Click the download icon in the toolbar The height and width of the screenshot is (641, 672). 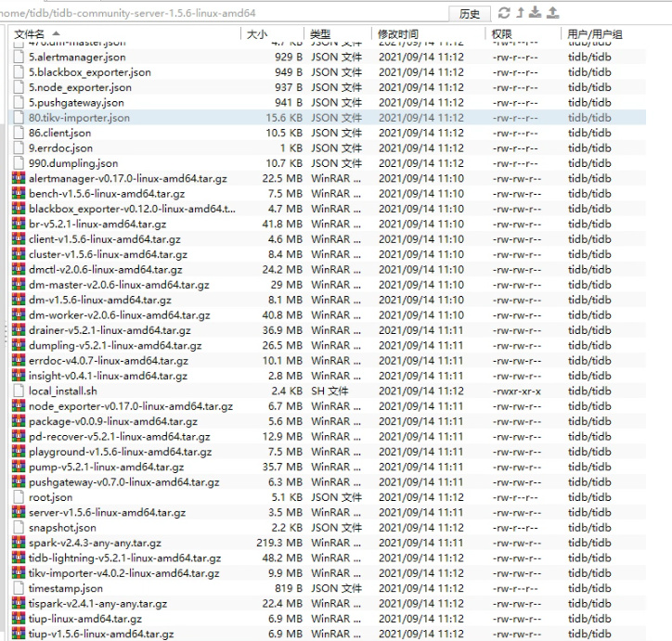(x=535, y=12)
